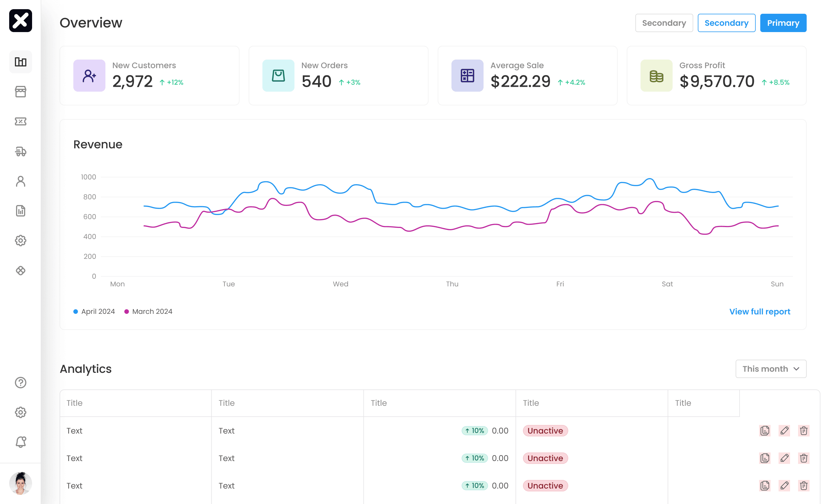825x504 pixels.
Task: Edit the third analytics table row
Action: click(x=784, y=486)
